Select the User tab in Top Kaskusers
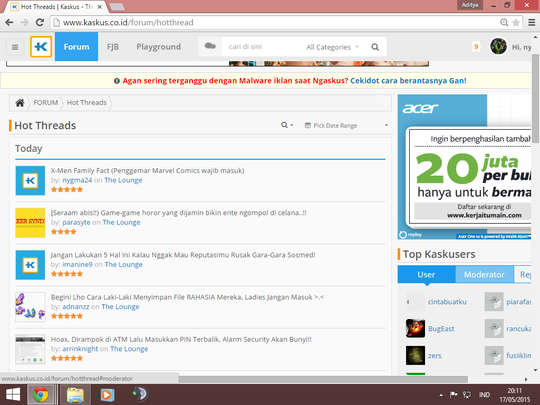 point(426,274)
